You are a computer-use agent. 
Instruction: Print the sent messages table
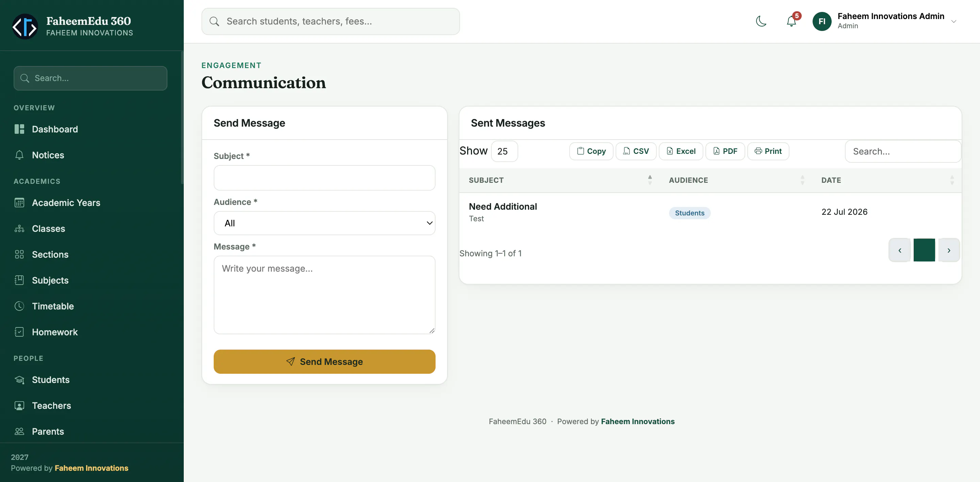point(768,151)
